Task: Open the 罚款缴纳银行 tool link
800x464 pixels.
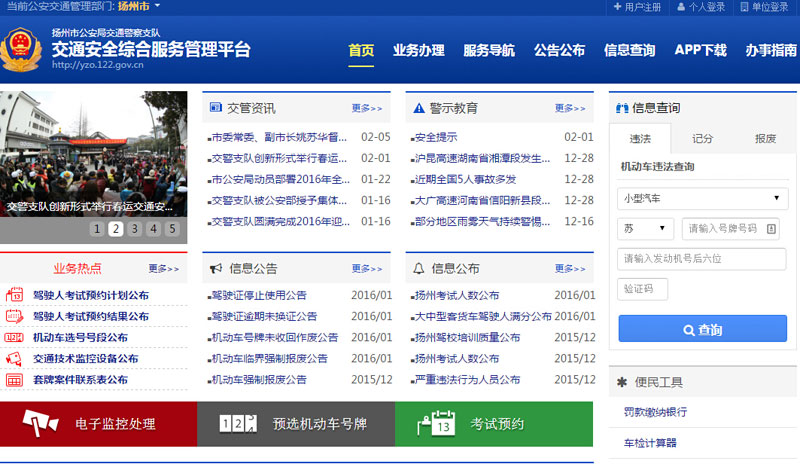Action: (655, 412)
